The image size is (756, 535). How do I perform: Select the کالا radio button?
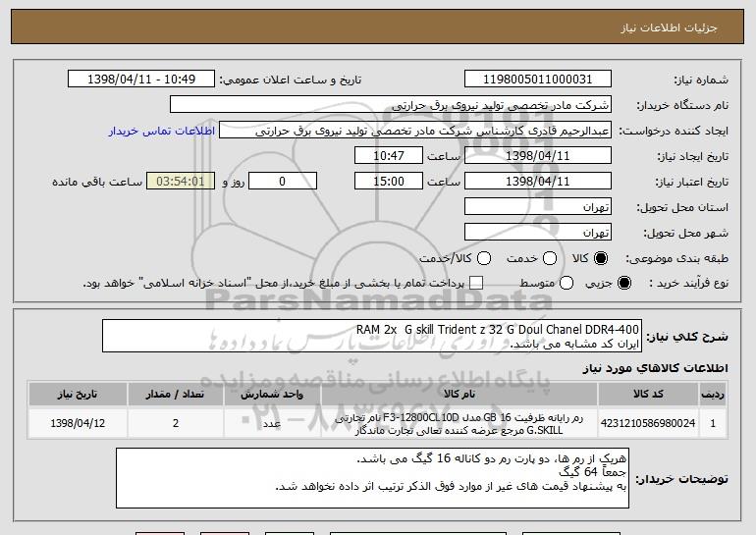(601, 259)
